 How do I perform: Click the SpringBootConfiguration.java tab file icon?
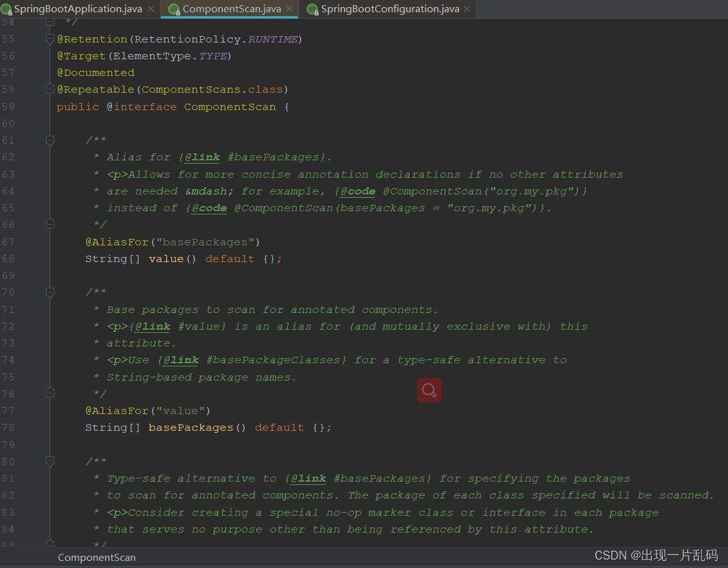(313, 9)
